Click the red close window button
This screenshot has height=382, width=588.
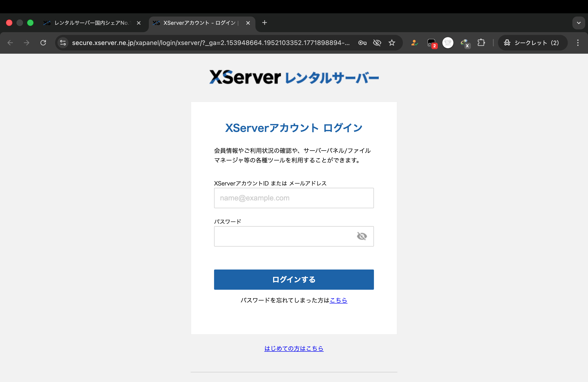coord(9,23)
